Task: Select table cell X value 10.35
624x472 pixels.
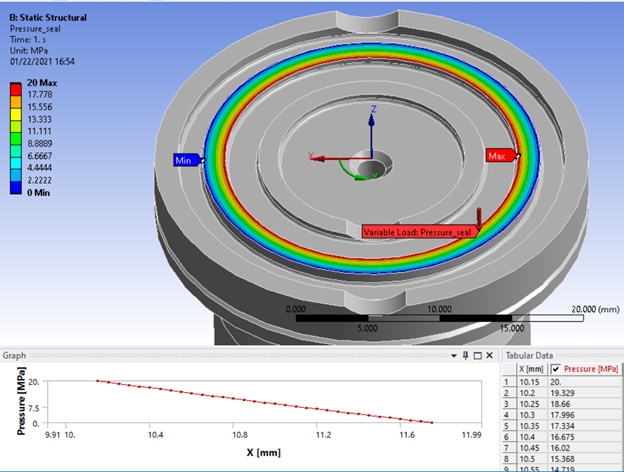Action: (x=531, y=426)
